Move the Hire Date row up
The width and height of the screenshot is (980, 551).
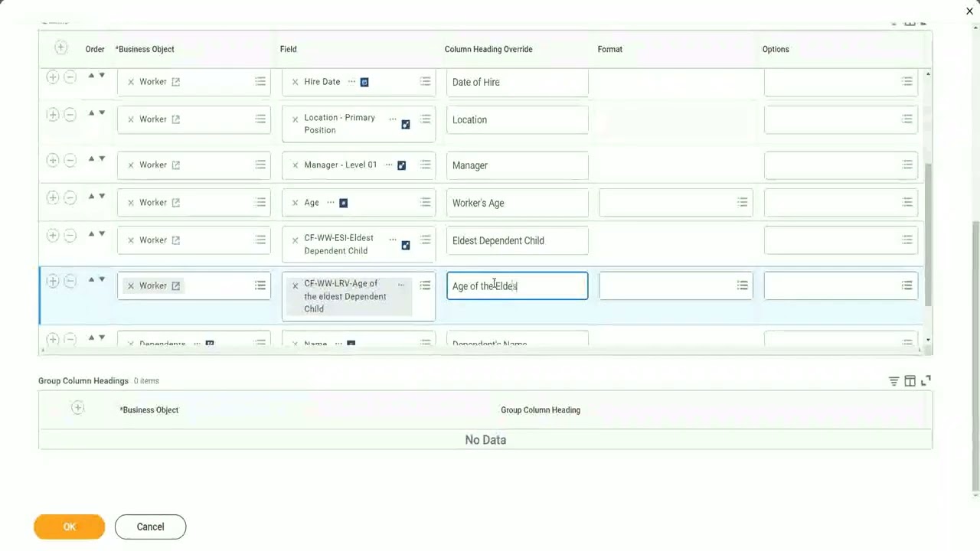pos(91,75)
